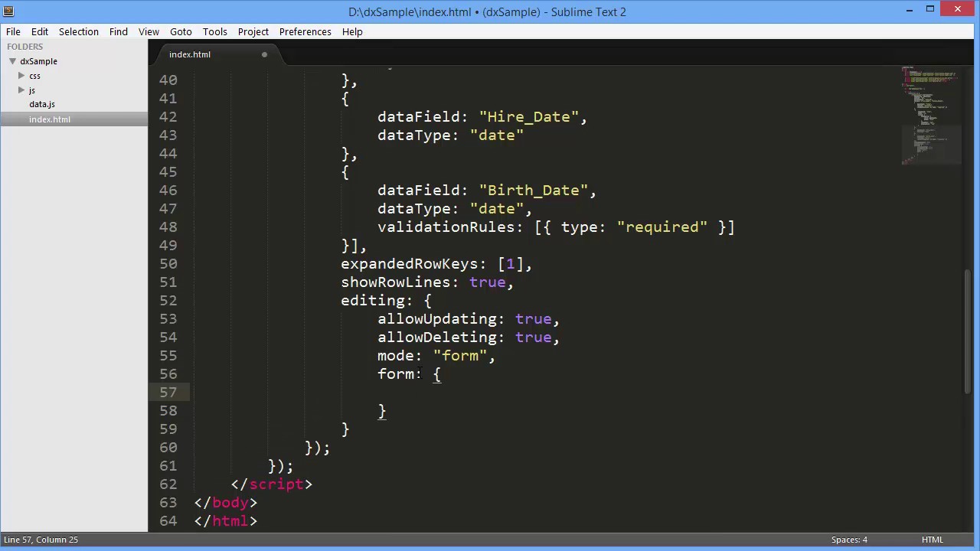Click the showRowLines property

[395, 282]
